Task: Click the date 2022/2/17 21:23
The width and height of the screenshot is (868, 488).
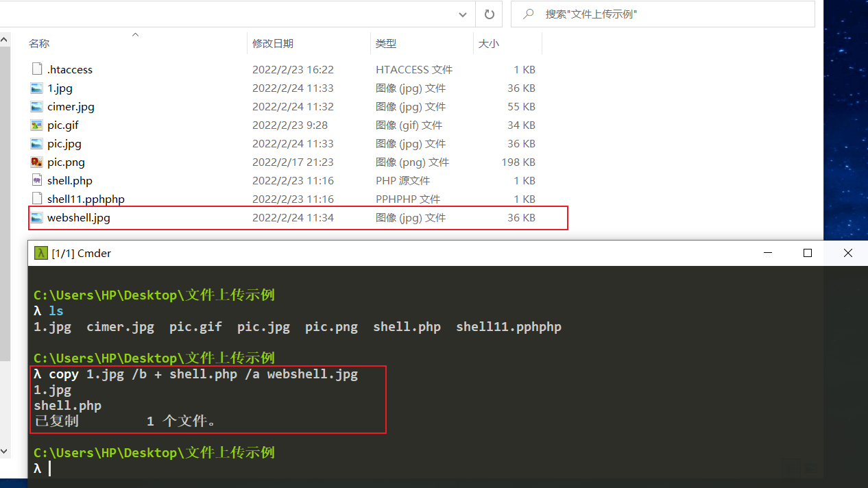Action: point(293,162)
